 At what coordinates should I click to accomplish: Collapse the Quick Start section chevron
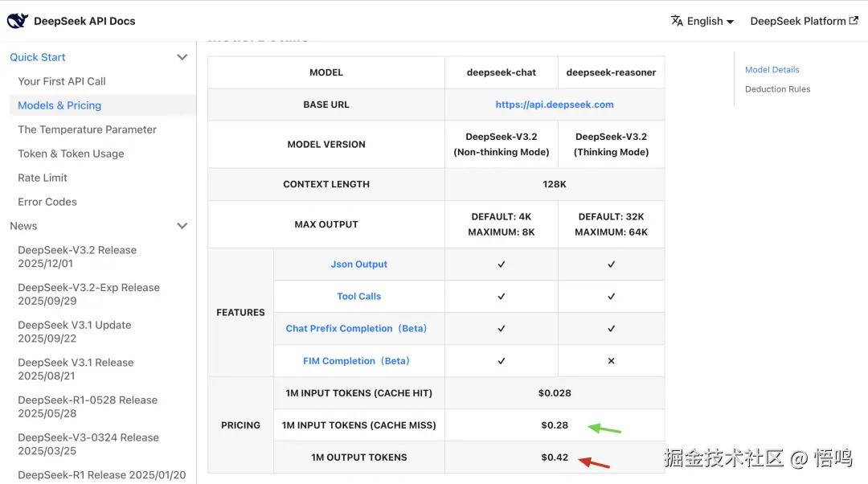pos(182,57)
